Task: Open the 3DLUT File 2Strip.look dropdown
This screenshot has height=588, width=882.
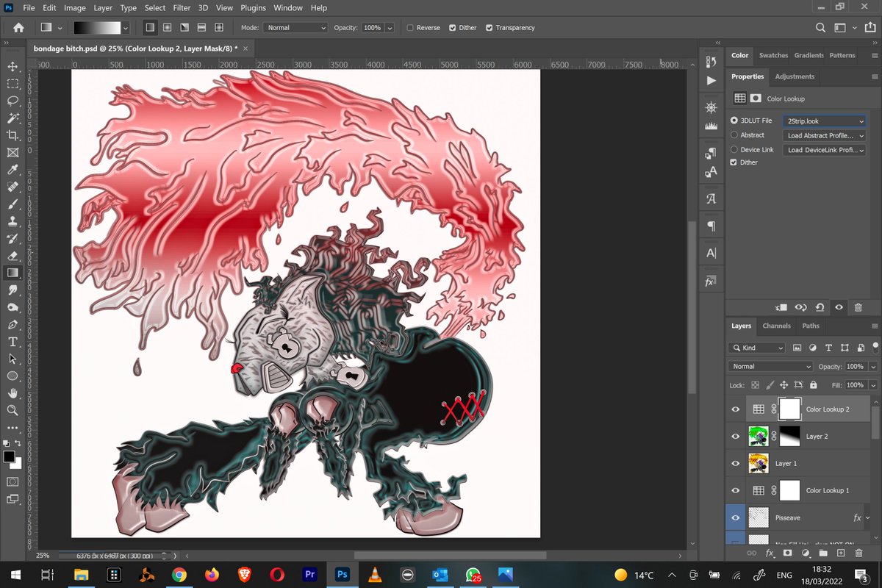Action: tap(824, 121)
